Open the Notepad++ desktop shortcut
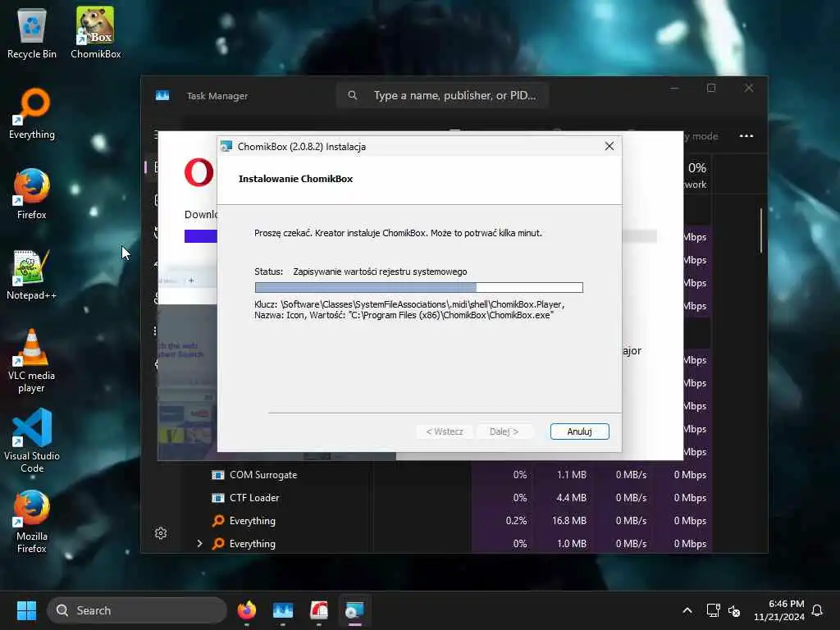 (x=32, y=274)
